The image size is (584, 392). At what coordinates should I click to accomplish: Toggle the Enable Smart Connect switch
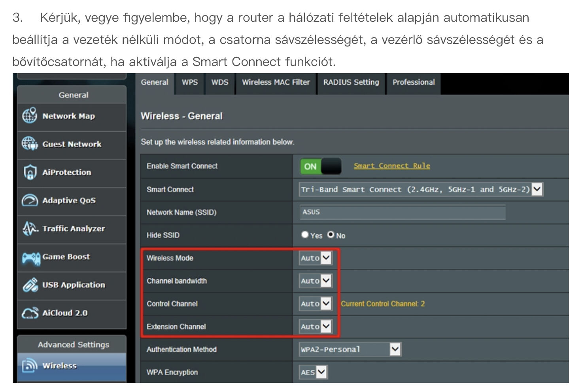pyautogui.click(x=321, y=166)
